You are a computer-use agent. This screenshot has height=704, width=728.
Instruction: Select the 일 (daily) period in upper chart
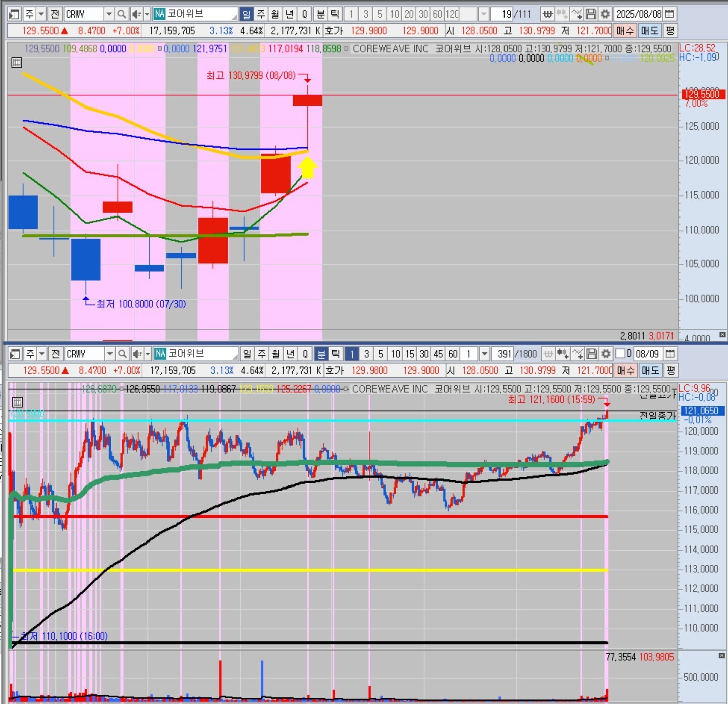[x=246, y=14]
